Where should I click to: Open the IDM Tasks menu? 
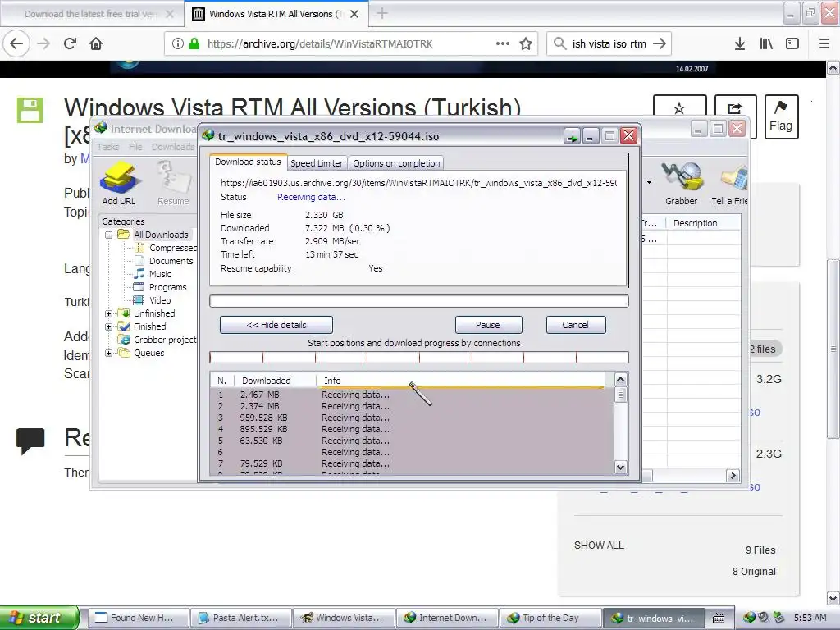coord(107,147)
